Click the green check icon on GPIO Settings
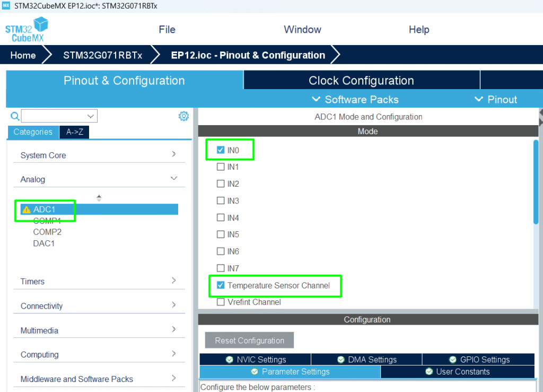Image resolution: width=543 pixels, height=392 pixels. [452, 360]
